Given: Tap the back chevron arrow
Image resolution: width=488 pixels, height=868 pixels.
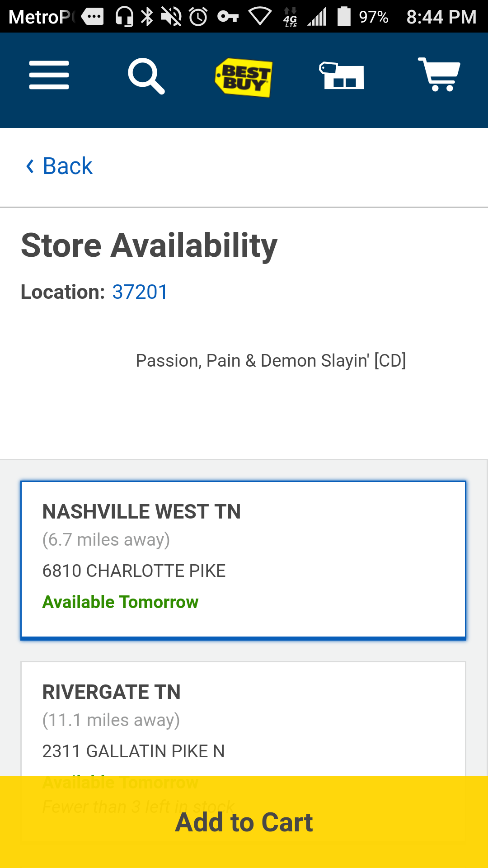Looking at the screenshot, I should coord(30,166).
